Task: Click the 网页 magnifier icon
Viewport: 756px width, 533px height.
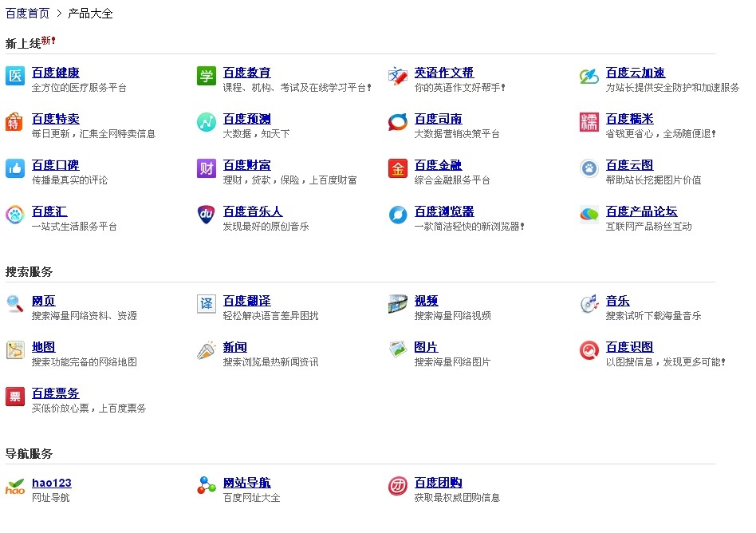Action: 15,304
